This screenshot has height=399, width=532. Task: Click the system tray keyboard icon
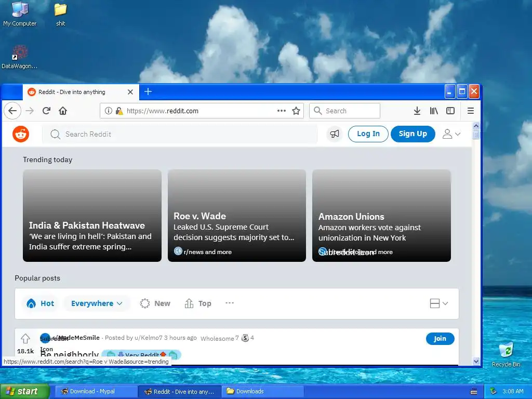(474, 392)
